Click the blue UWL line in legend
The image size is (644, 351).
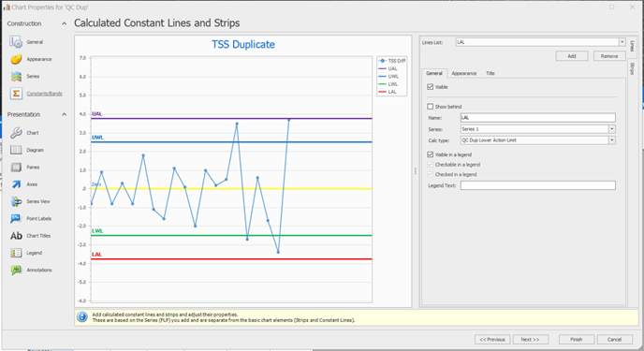point(382,77)
